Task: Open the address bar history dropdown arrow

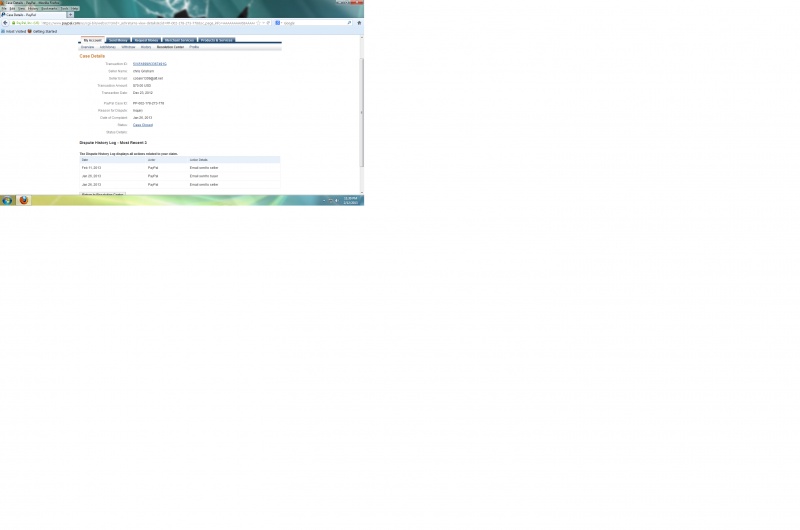Action: (x=263, y=23)
